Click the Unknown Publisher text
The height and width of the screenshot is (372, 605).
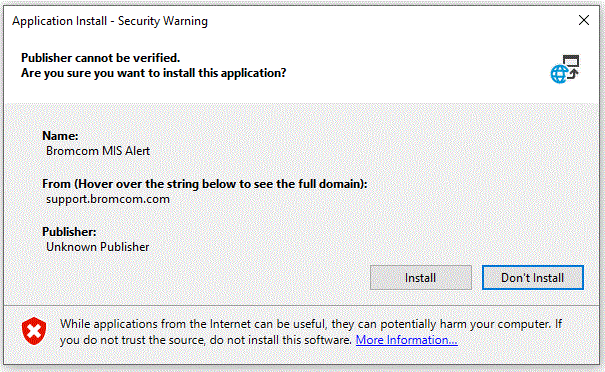tap(98, 247)
